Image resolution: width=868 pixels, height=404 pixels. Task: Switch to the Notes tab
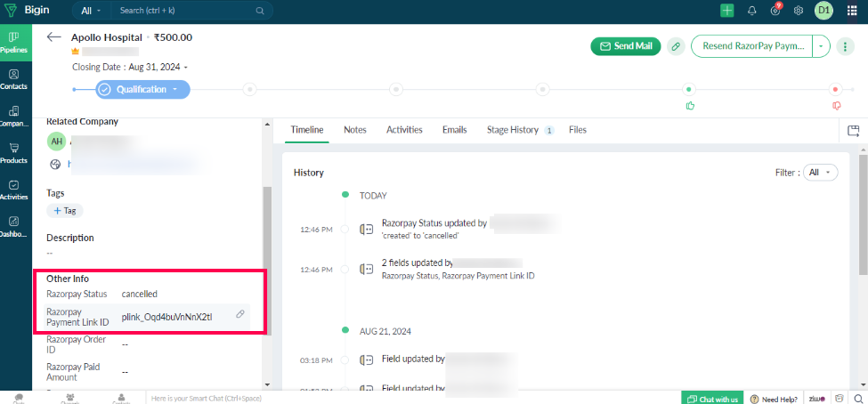[355, 130]
